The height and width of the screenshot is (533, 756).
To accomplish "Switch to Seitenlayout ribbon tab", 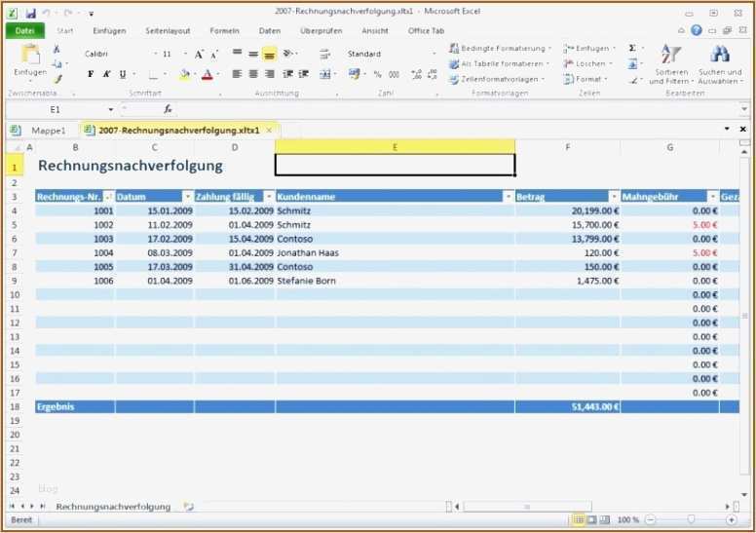I will (168, 31).
